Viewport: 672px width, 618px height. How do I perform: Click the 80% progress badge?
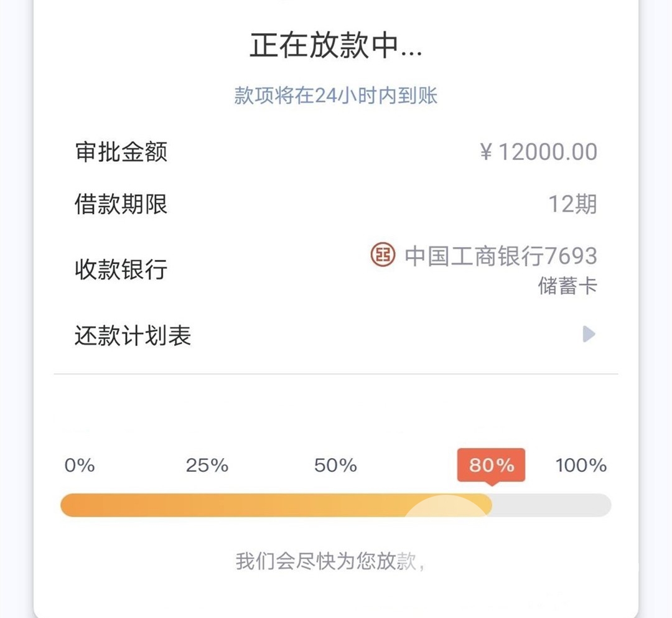(491, 466)
